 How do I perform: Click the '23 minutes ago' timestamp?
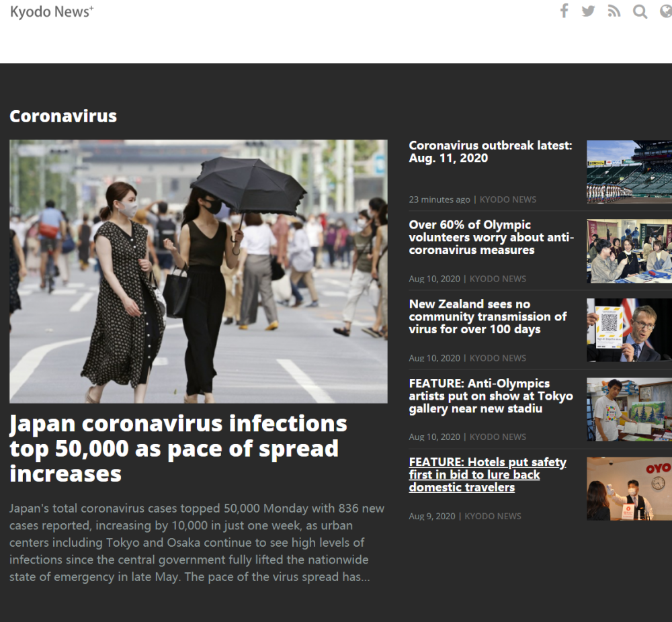click(439, 199)
